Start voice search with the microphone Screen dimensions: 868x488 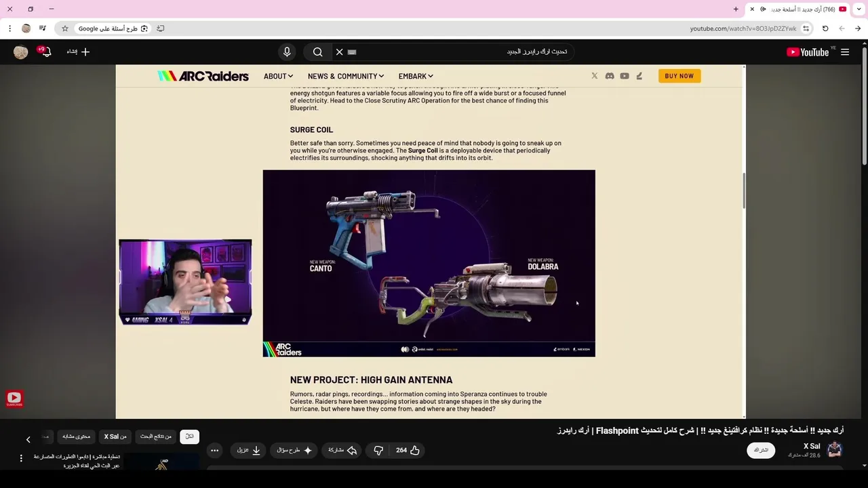(x=287, y=52)
